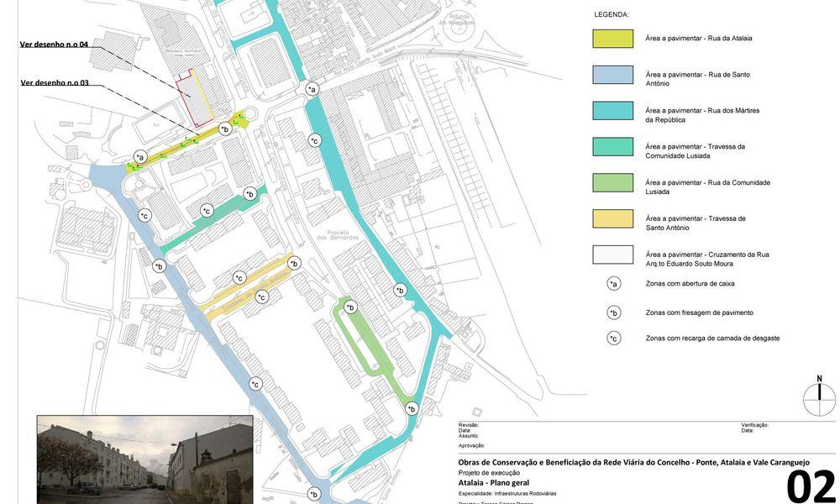This screenshot has height=504, width=840.
Task: Click the sheet number '02'
Action: pyautogui.click(x=811, y=487)
